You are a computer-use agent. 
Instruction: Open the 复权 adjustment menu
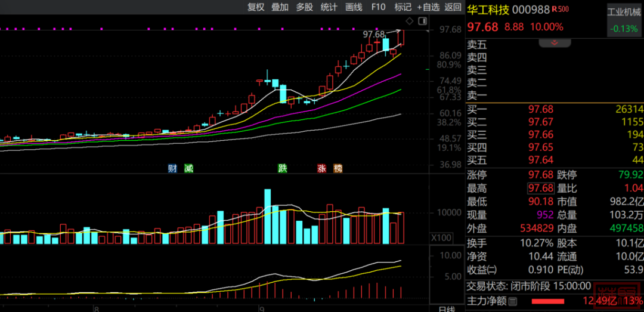256,7
